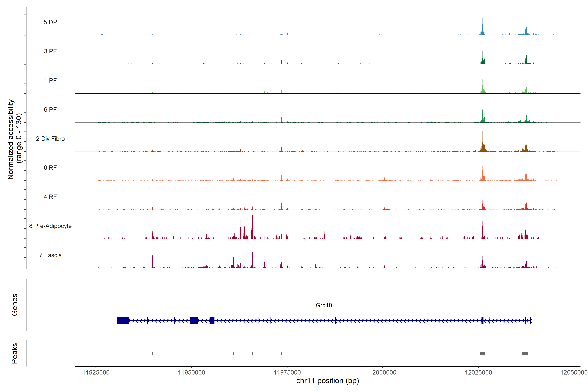Click the 7 Fascia track label
Screen dimensions: 588x392
pyautogui.click(x=50, y=255)
